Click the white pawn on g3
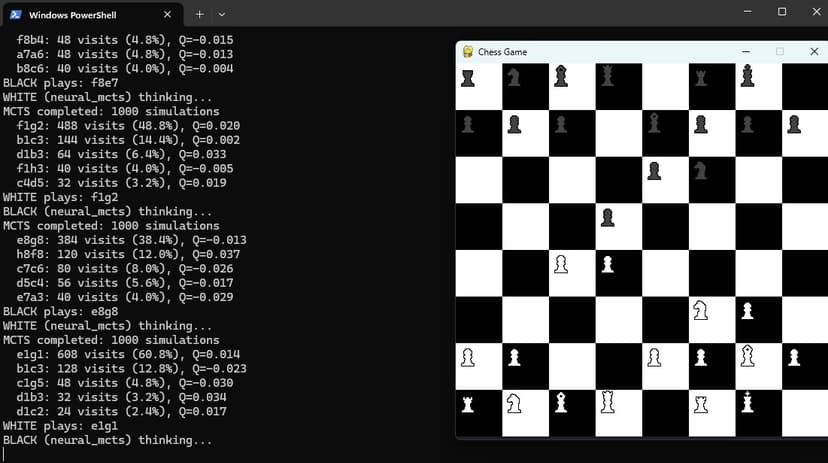The width and height of the screenshot is (828, 463). [x=747, y=310]
